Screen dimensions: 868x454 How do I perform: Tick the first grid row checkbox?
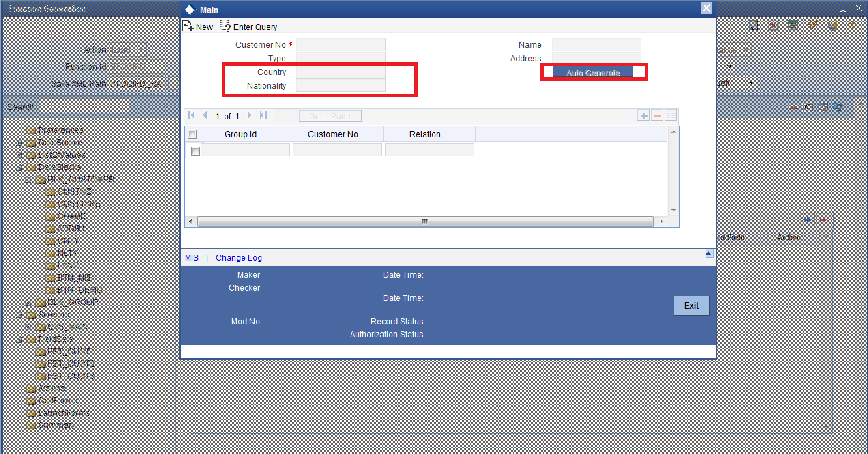coord(196,151)
